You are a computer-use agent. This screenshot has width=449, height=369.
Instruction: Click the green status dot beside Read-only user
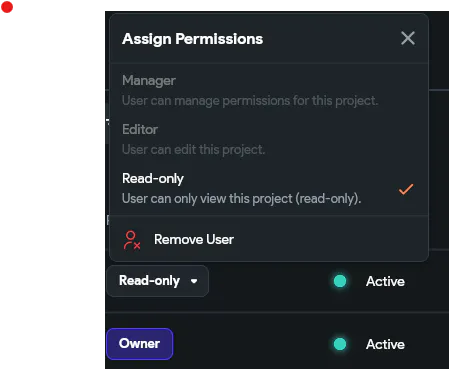click(340, 281)
